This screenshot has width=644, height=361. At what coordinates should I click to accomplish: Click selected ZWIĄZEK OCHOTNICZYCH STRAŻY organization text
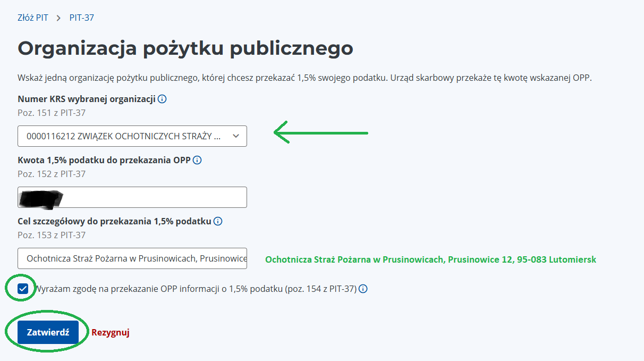point(123,136)
